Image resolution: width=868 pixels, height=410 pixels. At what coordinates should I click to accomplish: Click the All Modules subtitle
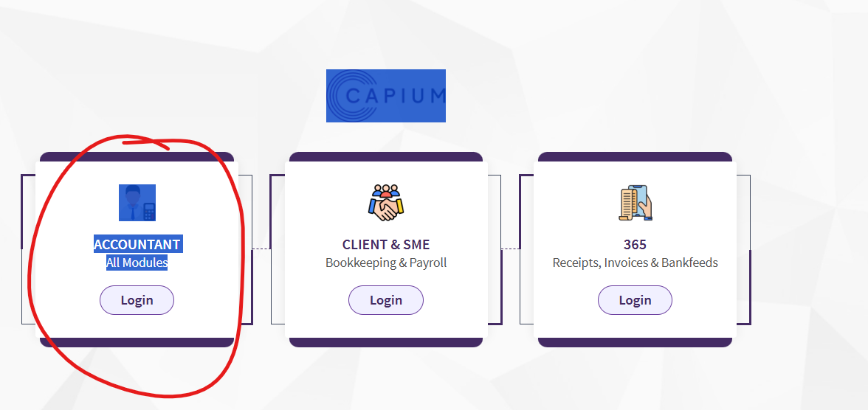pyautogui.click(x=137, y=263)
